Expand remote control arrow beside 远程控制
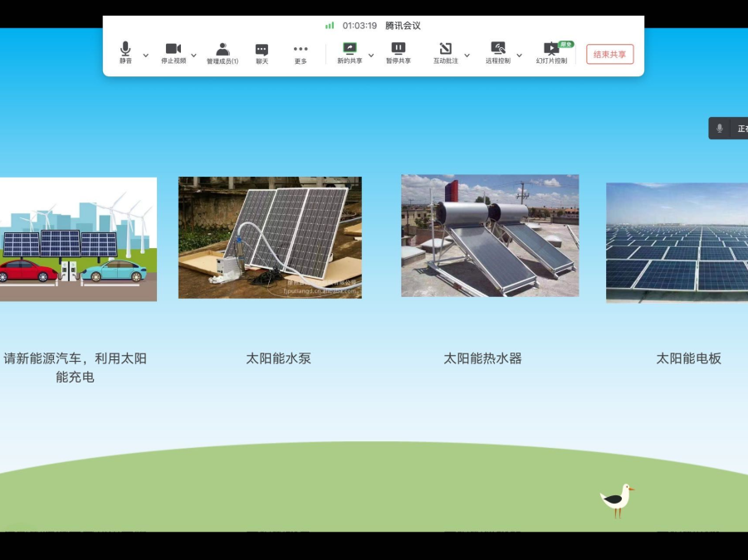 [520, 56]
